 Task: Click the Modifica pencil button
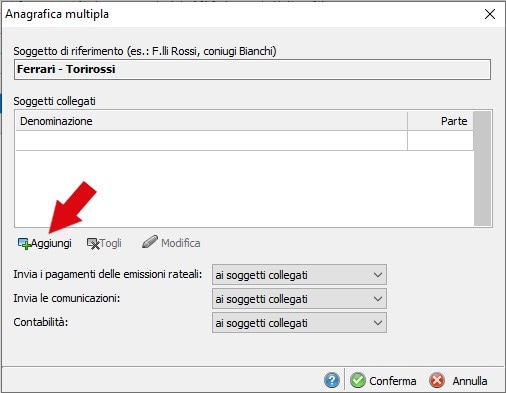(171, 243)
